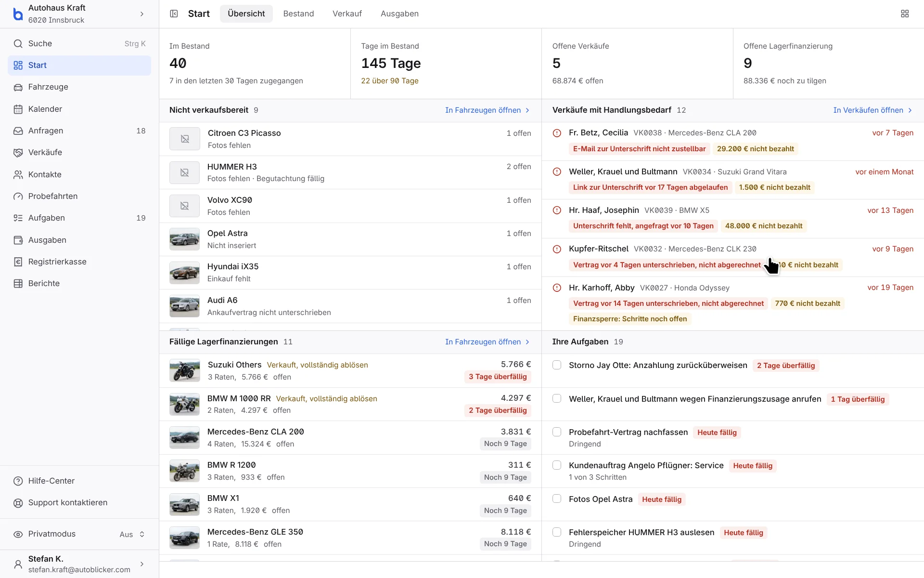This screenshot has width=924, height=578.
Task: Tick the Probefahrt-Vertrag nachfassen checkbox
Action: [557, 432]
